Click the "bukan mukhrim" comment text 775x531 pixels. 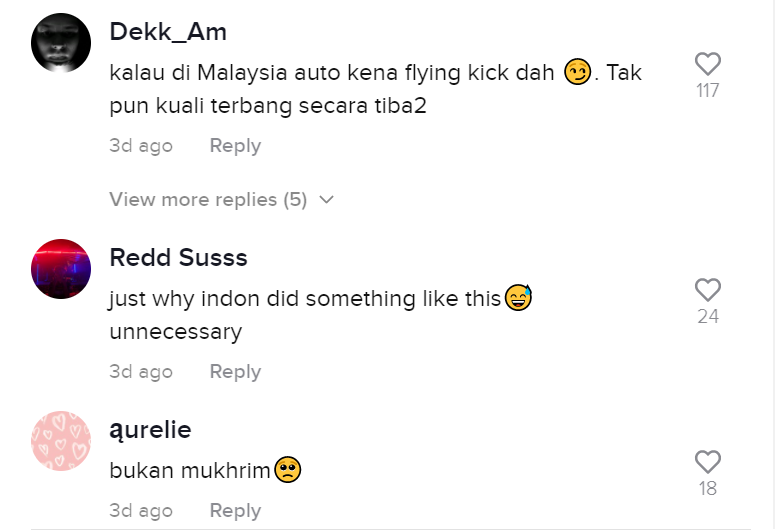[x=190, y=471]
